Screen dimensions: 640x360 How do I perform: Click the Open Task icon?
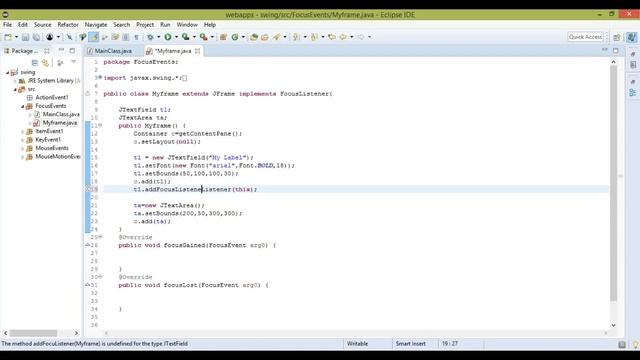coord(265,37)
